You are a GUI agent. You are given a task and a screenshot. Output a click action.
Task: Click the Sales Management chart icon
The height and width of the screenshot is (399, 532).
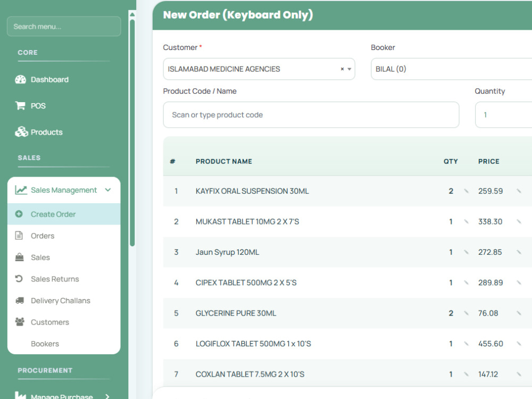click(x=21, y=190)
